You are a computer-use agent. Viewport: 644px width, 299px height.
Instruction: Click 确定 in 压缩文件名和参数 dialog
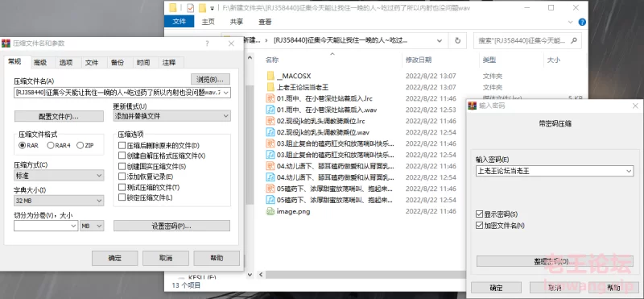(114, 258)
